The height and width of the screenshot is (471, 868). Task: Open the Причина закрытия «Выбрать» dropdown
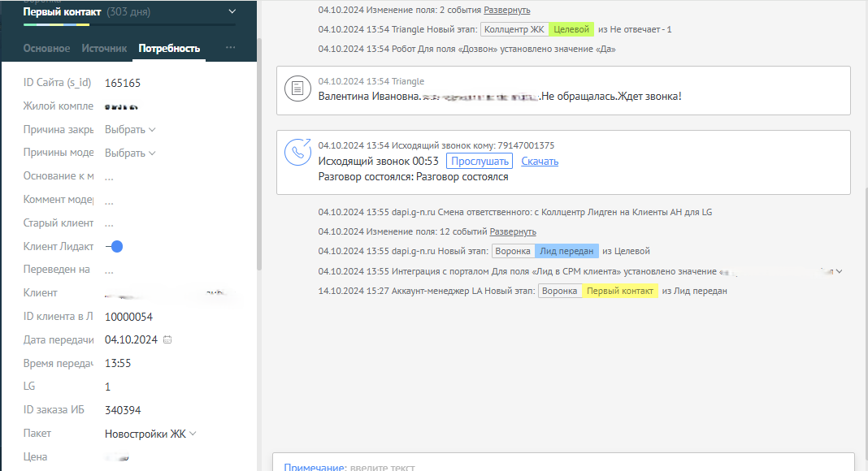click(x=130, y=129)
